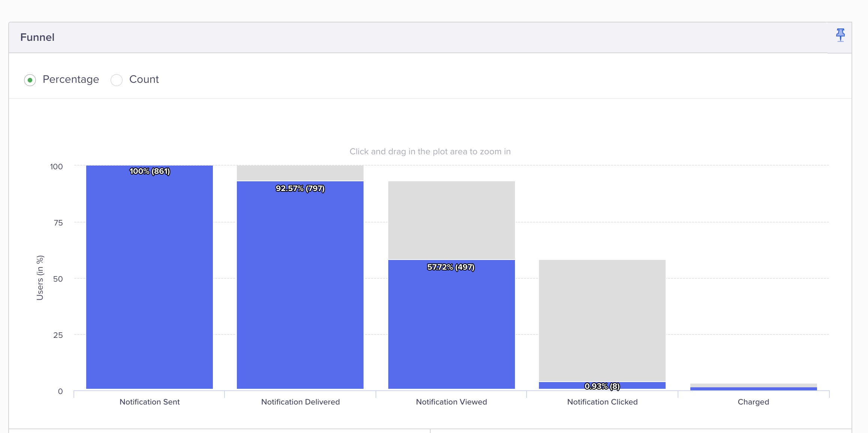Click the Notification Sent axis label
The image size is (868, 433).
point(150,402)
